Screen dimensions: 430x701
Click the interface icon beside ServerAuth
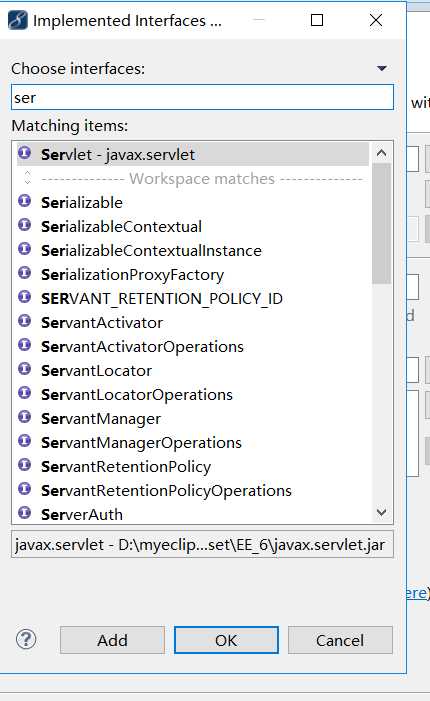[x=25, y=513]
